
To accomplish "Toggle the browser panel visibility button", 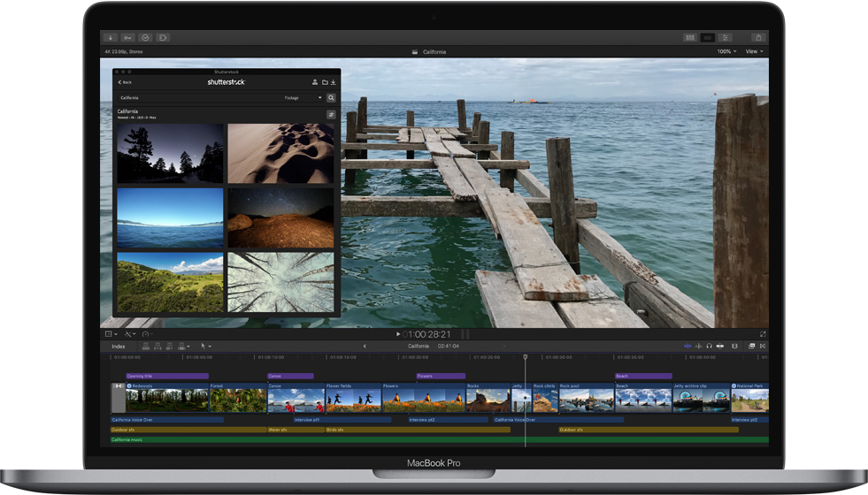I will tap(689, 38).
